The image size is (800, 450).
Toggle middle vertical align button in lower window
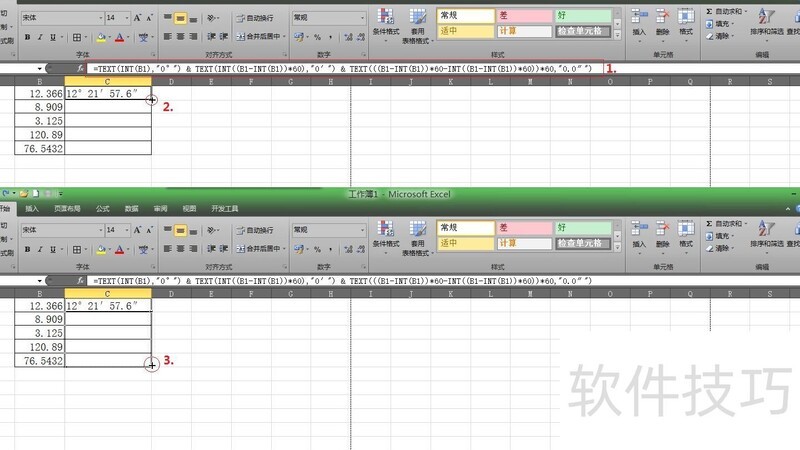(x=181, y=229)
